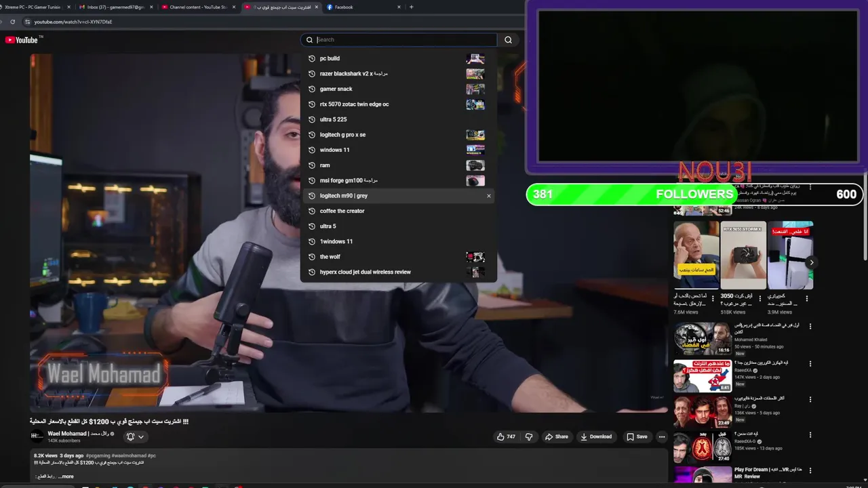Expand the subscription notification dropdown chevron

tap(141, 436)
